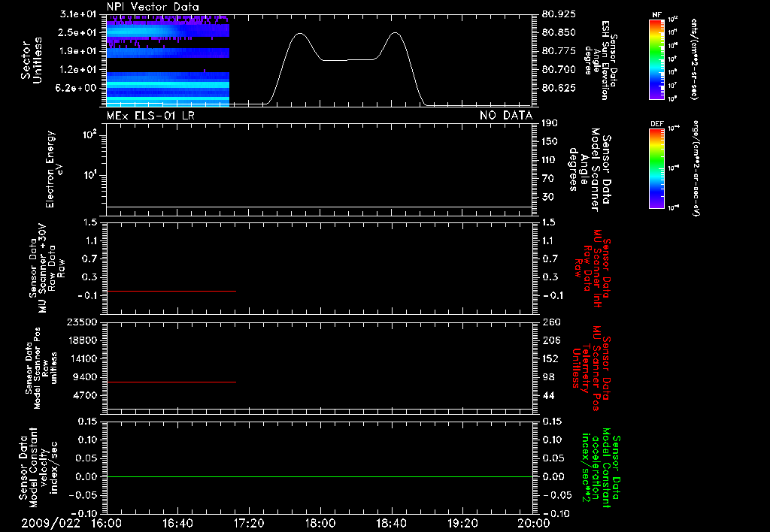Screen dimensions: 770x532
Task: Click the 18:40 time tick label
Action: [391, 523]
